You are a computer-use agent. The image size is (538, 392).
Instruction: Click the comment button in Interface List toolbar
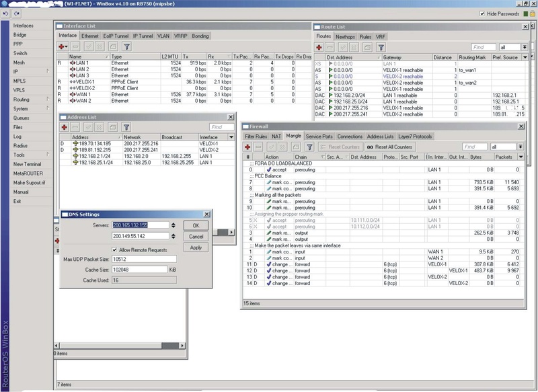tap(113, 46)
